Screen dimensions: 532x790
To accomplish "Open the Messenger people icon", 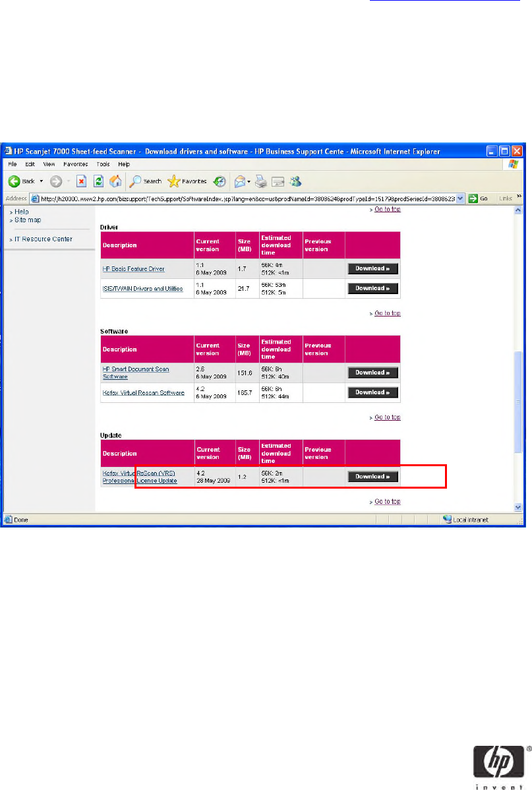I will tap(295, 181).
